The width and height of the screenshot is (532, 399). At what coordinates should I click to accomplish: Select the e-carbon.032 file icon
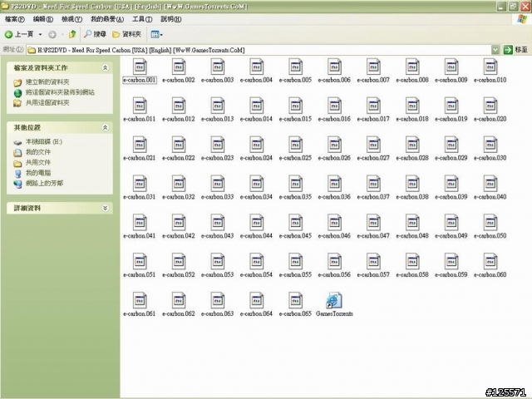(x=179, y=184)
